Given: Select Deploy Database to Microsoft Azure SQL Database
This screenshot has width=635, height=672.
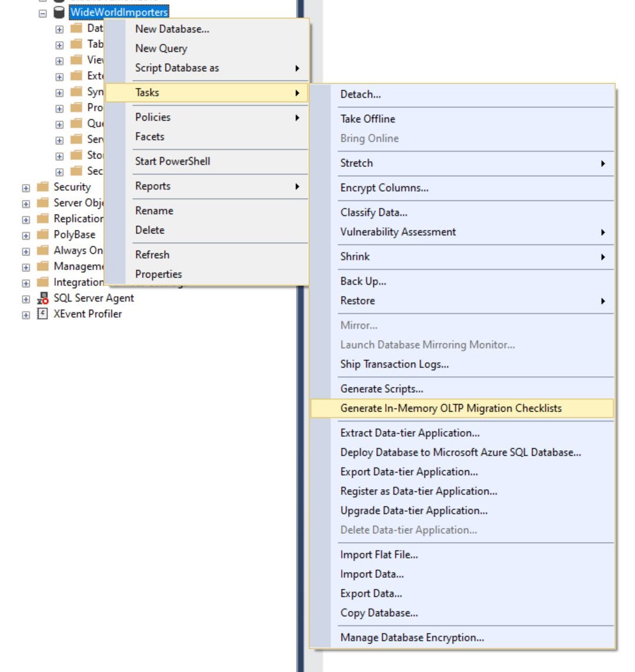Looking at the screenshot, I should coord(462,453).
